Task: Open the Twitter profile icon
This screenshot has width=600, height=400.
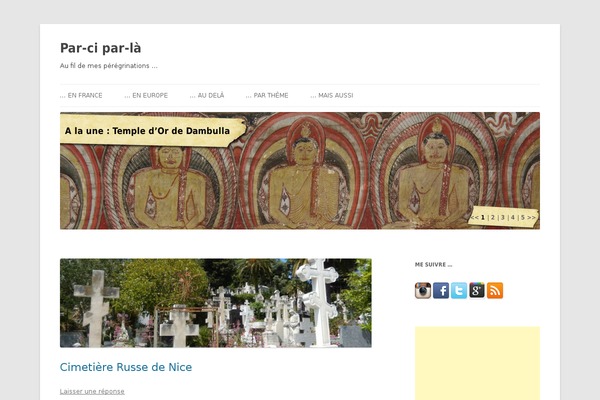Action: (x=459, y=291)
